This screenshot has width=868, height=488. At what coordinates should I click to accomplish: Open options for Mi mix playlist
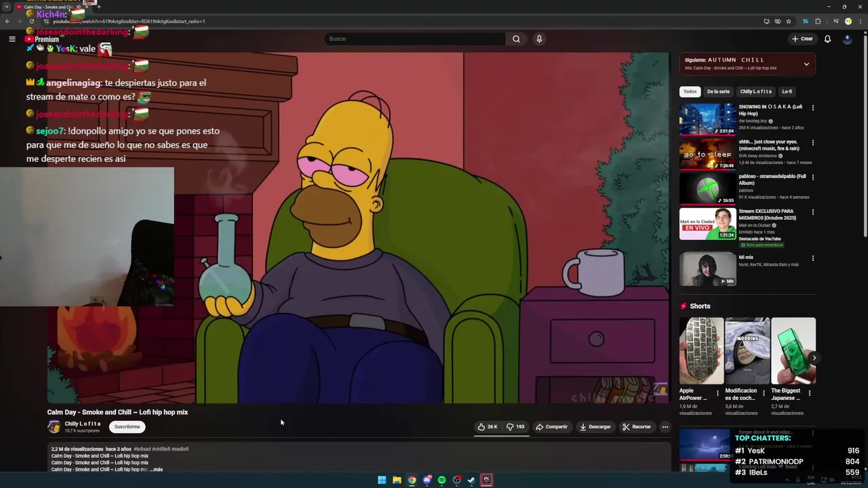tap(812, 258)
